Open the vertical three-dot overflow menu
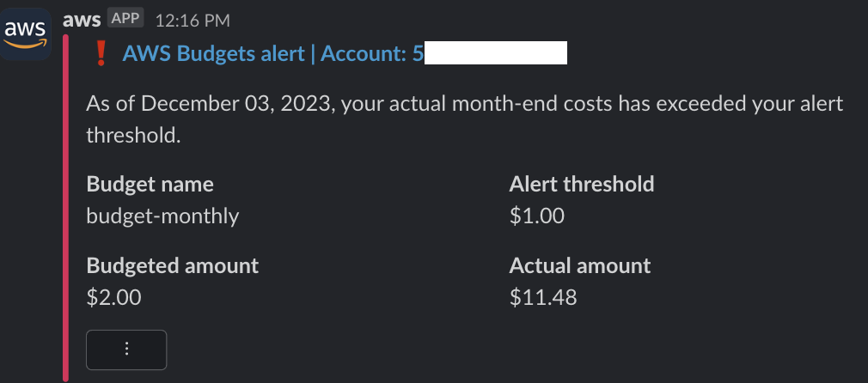The image size is (868, 383). (x=126, y=350)
